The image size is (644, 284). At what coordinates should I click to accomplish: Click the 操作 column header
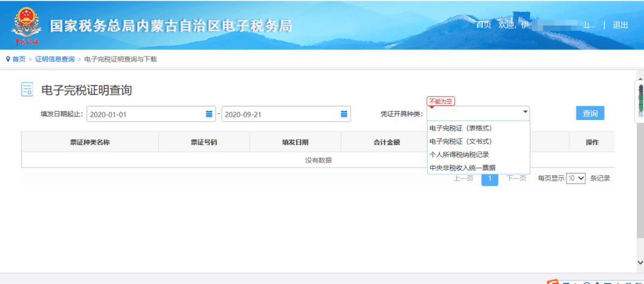click(592, 142)
